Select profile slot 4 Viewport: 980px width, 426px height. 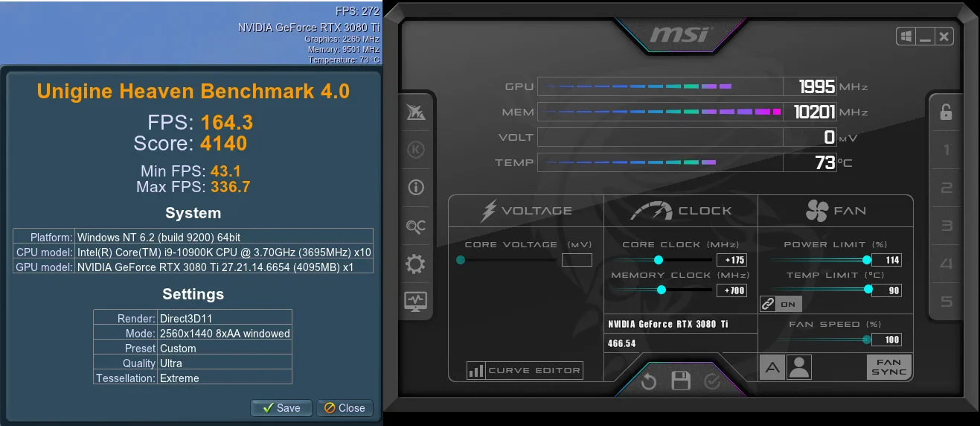coord(947,264)
